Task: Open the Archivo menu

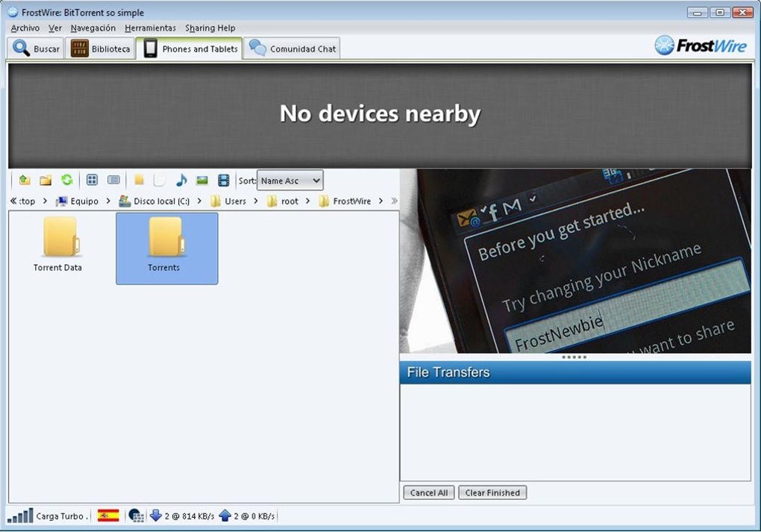Action: (x=25, y=28)
